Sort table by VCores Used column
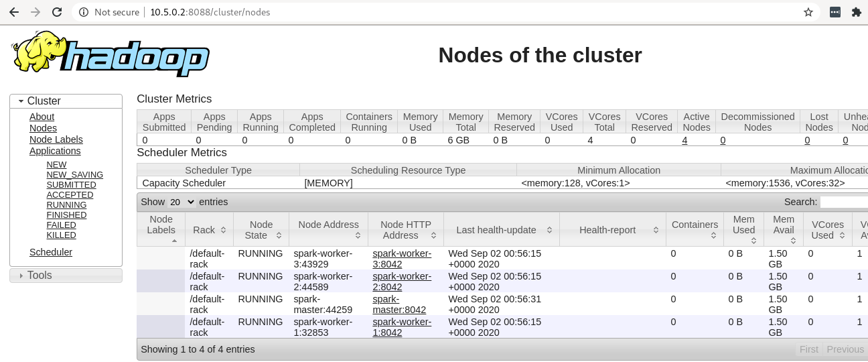Image resolution: width=868 pixels, height=362 pixels. (x=828, y=229)
